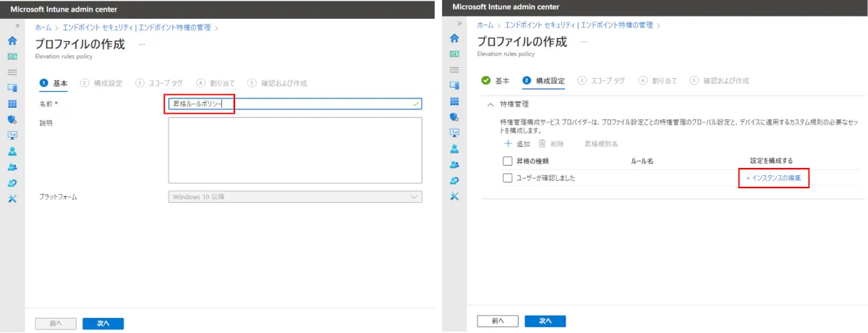This screenshot has height=333, width=868.
Task: Open Devices icon in the right window's sidebar
Action: point(454,85)
